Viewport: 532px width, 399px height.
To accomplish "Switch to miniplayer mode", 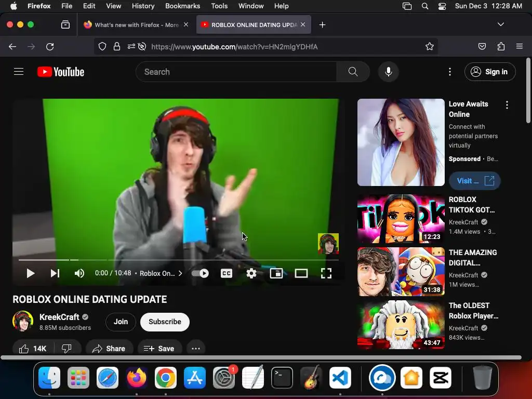I will click(x=276, y=273).
